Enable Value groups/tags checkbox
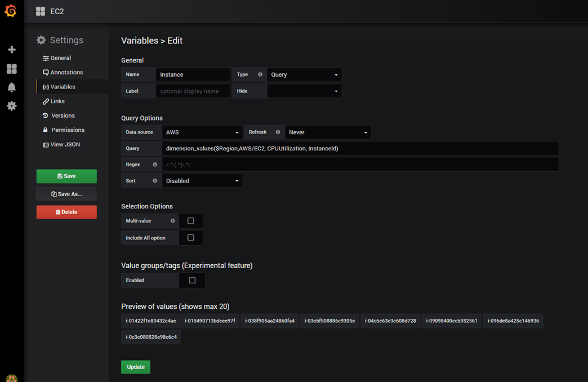The width and height of the screenshot is (588, 382). point(190,280)
